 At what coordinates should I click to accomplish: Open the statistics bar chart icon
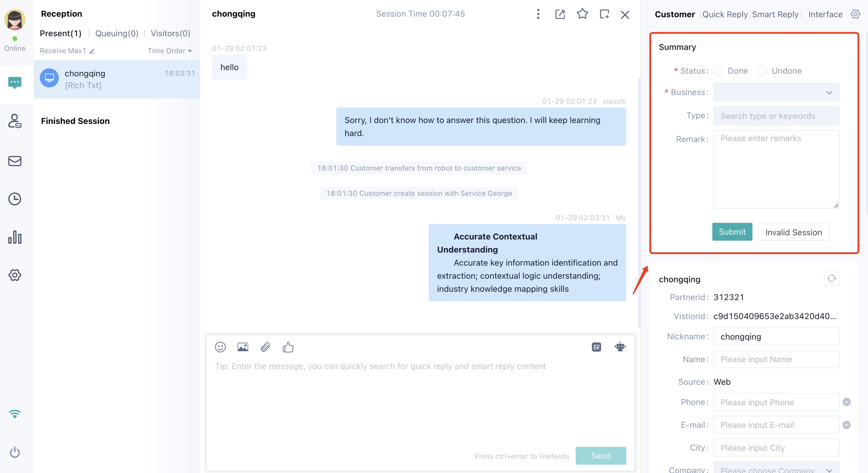(15, 237)
